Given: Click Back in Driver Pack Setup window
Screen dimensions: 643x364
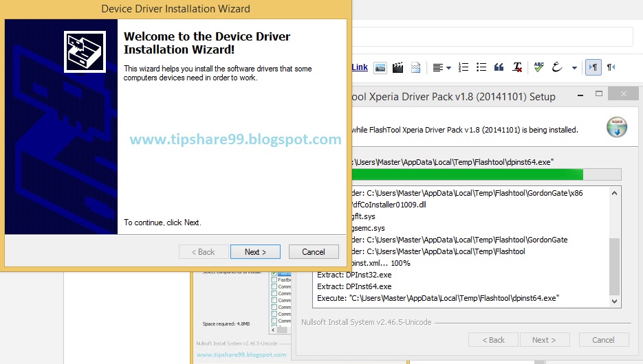Looking at the screenshot, I should point(493,340).
